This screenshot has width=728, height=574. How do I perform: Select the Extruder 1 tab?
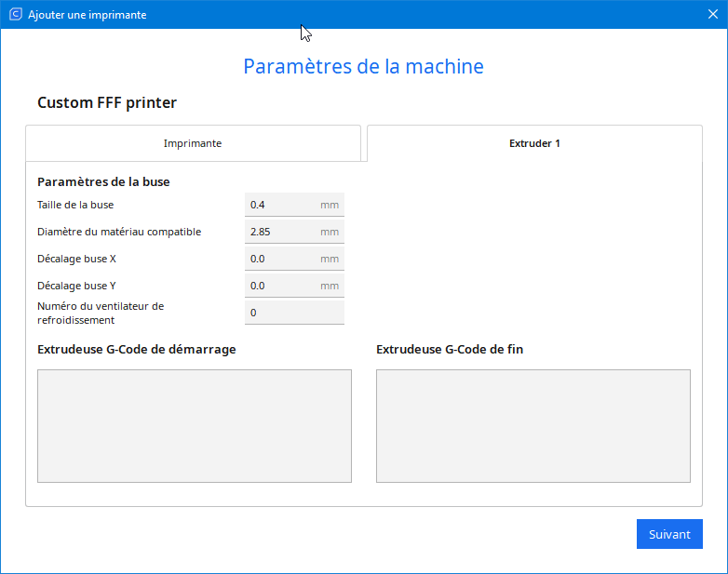[534, 143]
